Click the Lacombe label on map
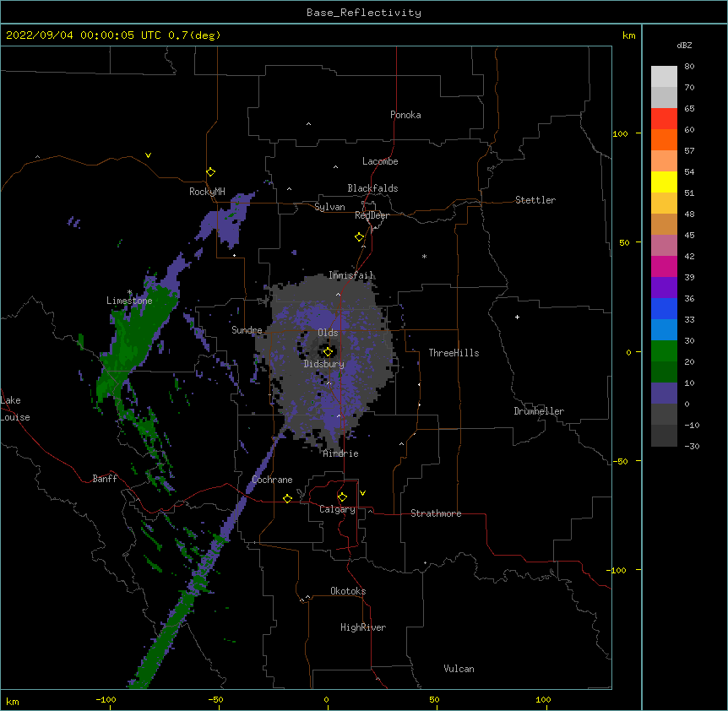Screen dimensions: 728x711 tap(380, 161)
